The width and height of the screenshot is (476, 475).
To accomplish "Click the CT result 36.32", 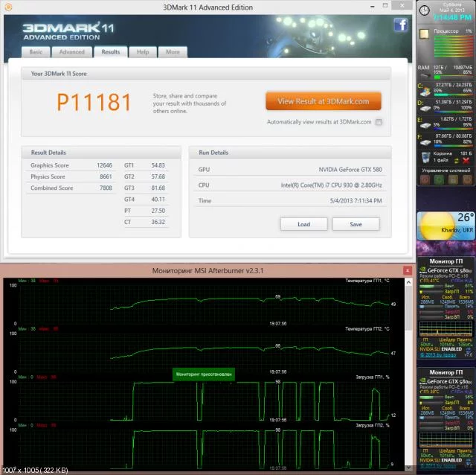I will [158, 222].
